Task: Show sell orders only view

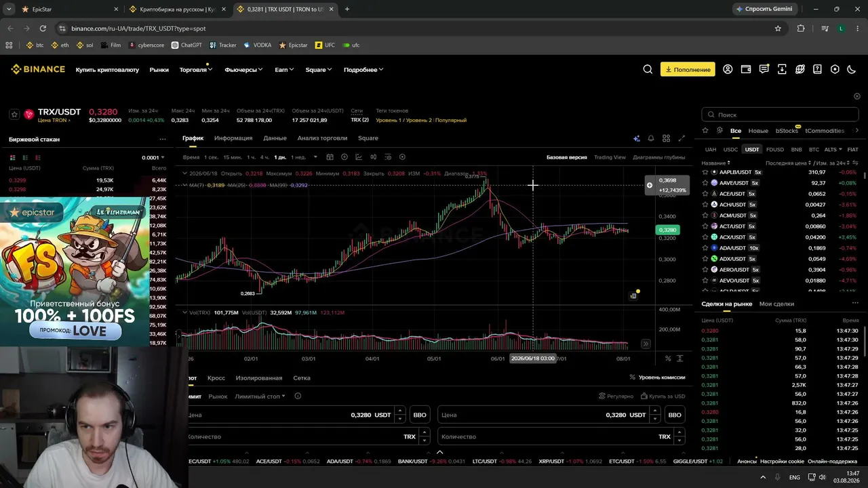Action: [x=38, y=157]
